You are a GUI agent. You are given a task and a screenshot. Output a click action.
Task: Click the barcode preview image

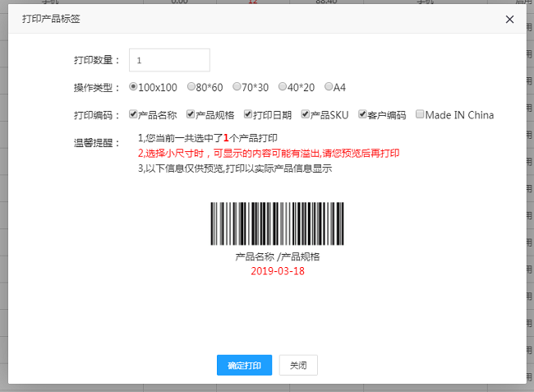point(277,224)
